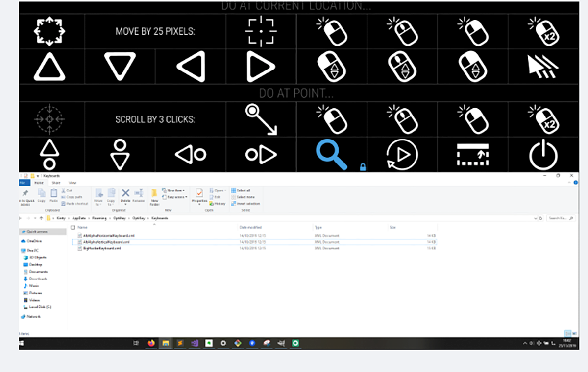Screen dimensions: 588x372
Task: Toggle right button hold mouse icon
Action: pyautogui.click(x=473, y=67)
